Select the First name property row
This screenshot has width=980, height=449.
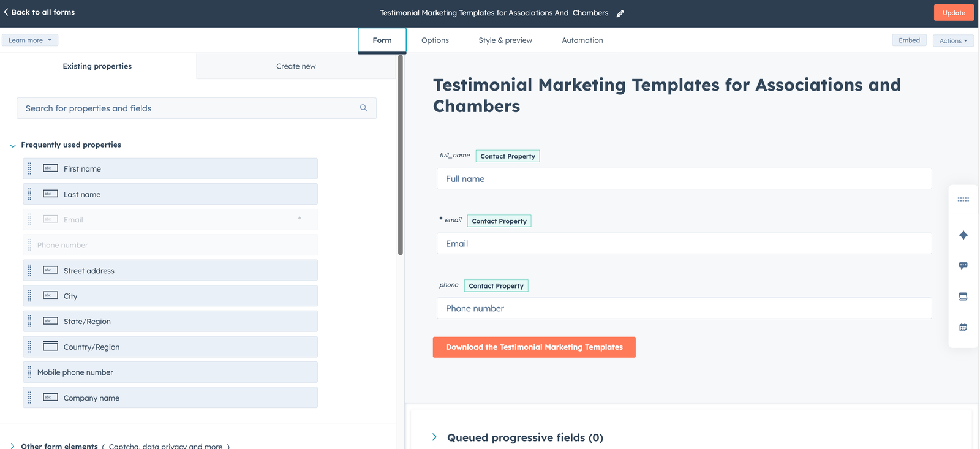click(x=170, y=168)
